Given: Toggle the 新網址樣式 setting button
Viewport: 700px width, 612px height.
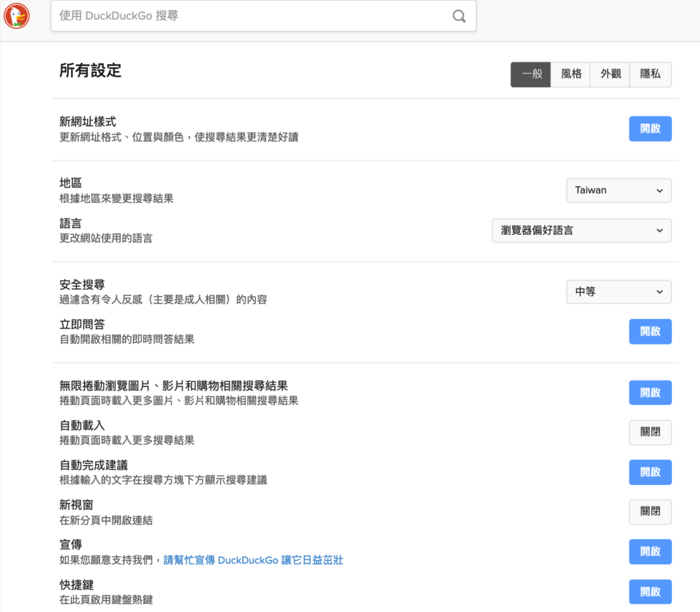Looking at the screenshot, I should pos(650,129).
